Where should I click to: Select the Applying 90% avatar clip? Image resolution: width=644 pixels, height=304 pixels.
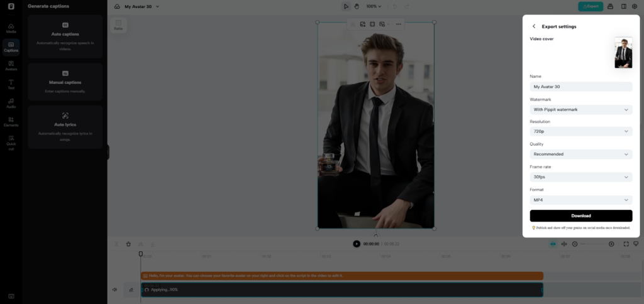tap(341, 290)
